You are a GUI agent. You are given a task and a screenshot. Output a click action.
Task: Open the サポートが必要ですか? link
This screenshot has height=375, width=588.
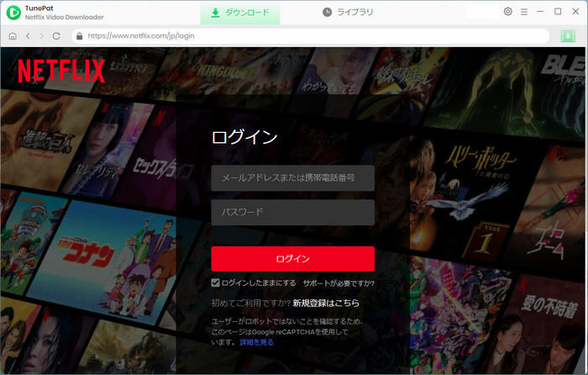click(339, 283)
